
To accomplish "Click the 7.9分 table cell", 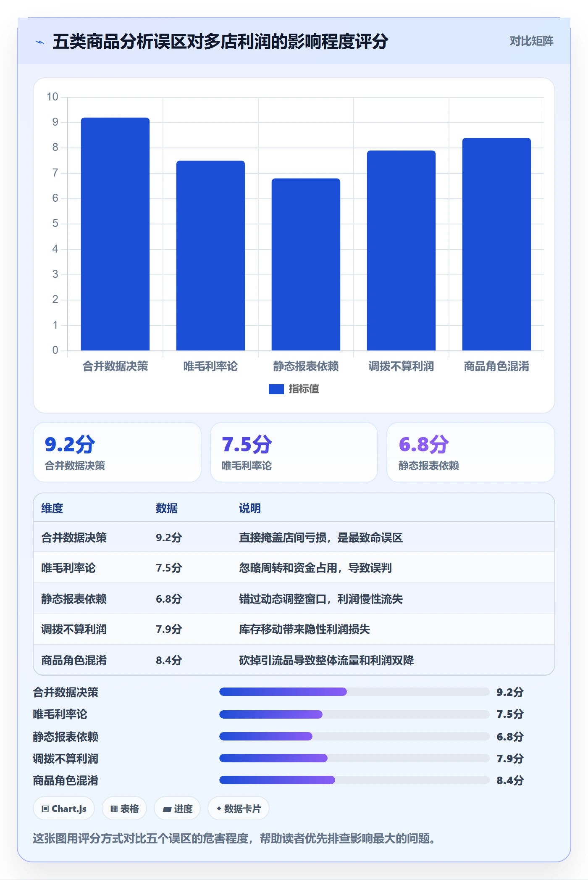I will 169,629.
